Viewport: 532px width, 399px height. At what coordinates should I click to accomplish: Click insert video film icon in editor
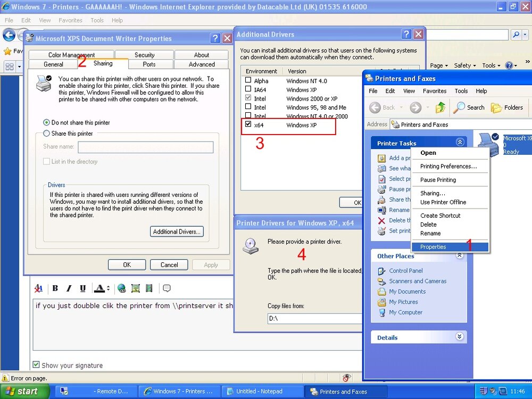(x=149, y=288)
